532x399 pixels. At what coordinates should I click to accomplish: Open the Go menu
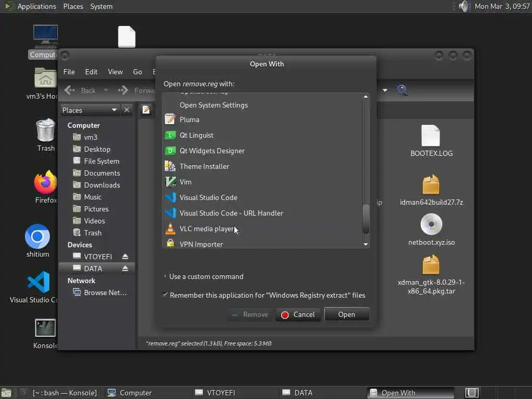(x=137, y=72)
